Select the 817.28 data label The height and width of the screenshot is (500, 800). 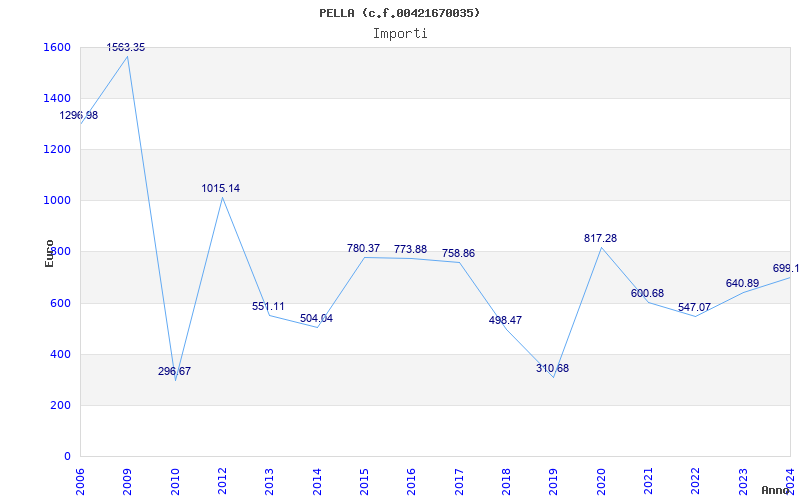(601, 238)
